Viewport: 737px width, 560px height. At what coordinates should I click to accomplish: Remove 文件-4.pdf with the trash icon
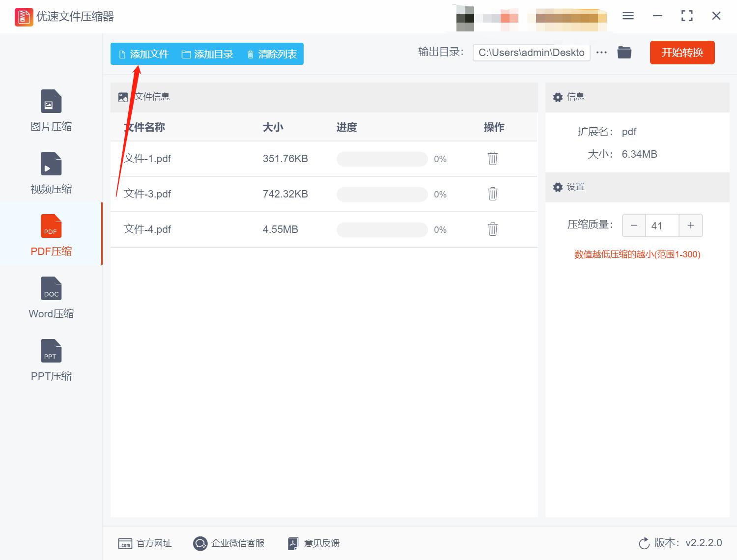(492, 229)
